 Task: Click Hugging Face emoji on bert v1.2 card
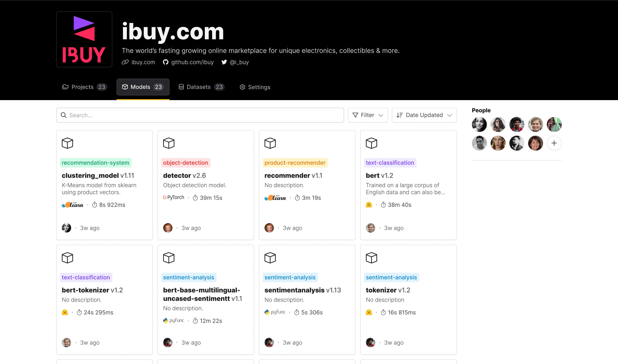369,205
